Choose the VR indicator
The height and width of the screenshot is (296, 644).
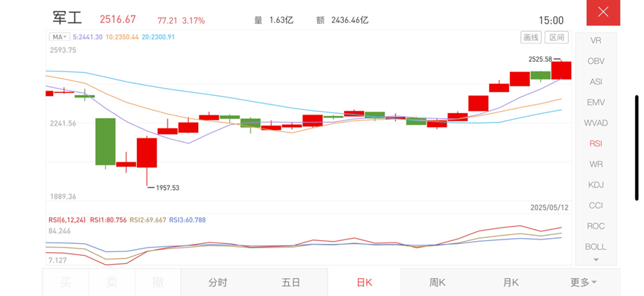pos(596,41)
